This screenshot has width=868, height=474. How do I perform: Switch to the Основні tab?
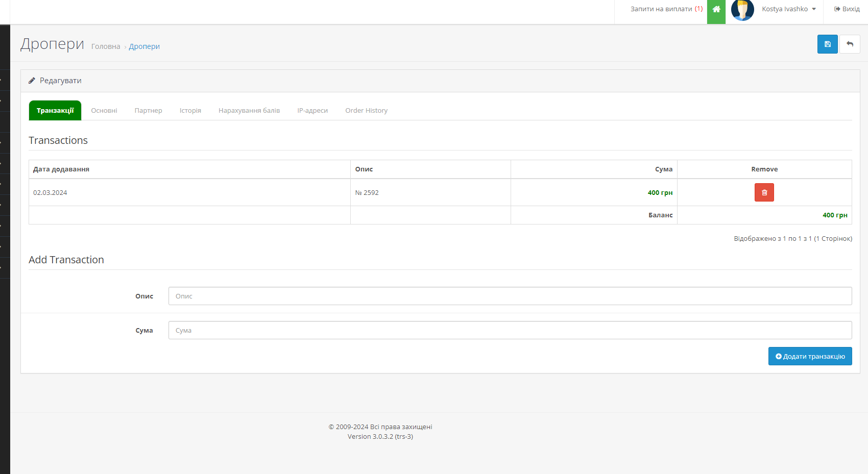click(104, 111)
